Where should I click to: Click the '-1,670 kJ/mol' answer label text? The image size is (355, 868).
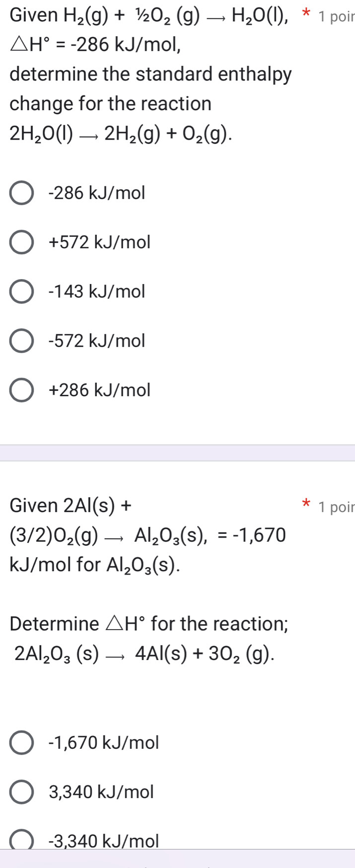click(x=104, y=743)
